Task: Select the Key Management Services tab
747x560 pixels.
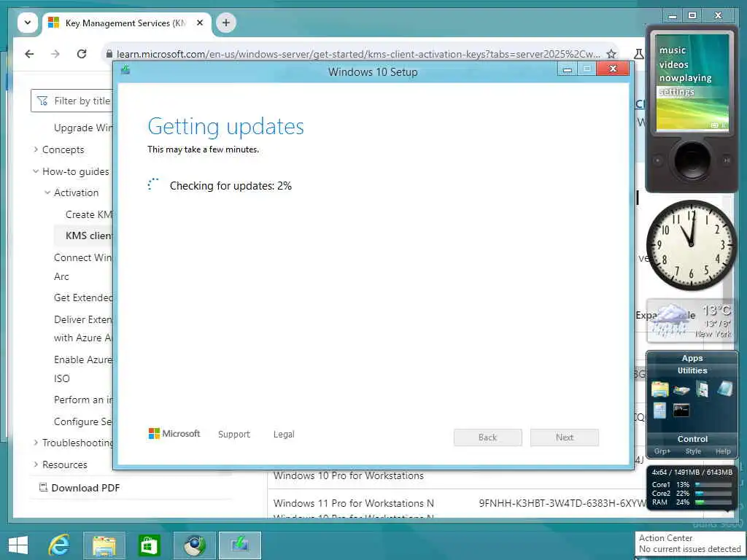Action: coord(126,23)
